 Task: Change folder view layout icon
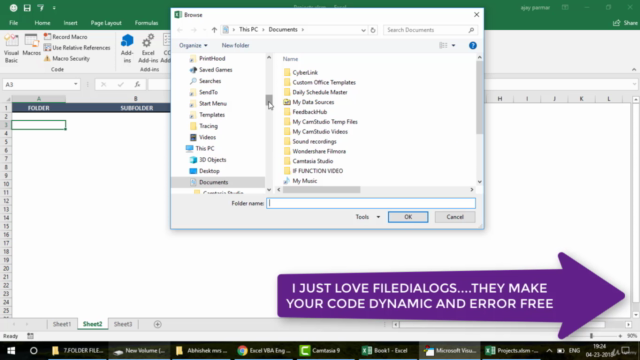click(x=443, y=45)
